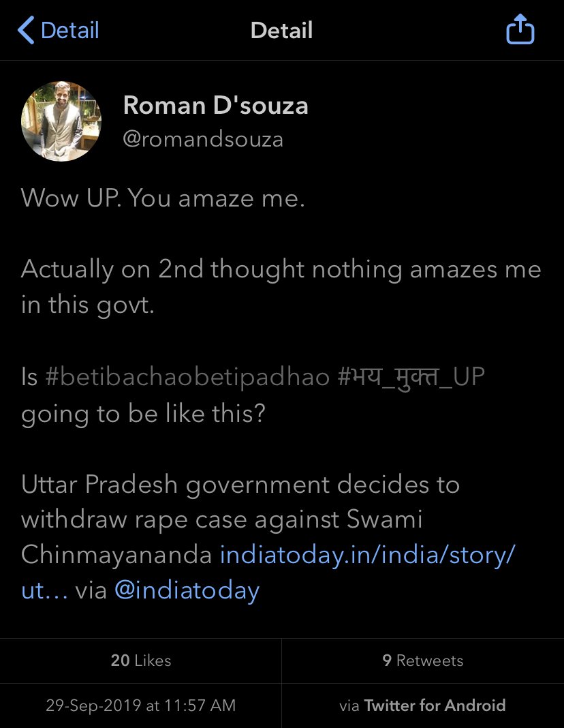564x728 pixels.
Task: View the 9 Retweets list
Action: [422, 661]
